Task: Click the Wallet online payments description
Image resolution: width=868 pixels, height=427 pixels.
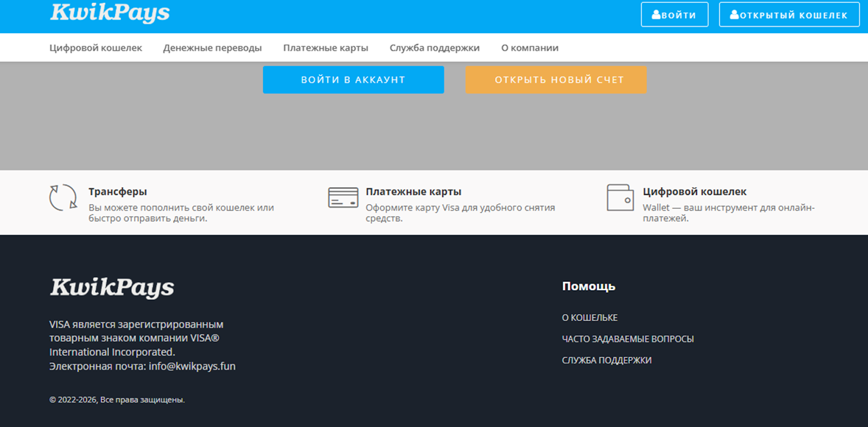Action: 729,213
